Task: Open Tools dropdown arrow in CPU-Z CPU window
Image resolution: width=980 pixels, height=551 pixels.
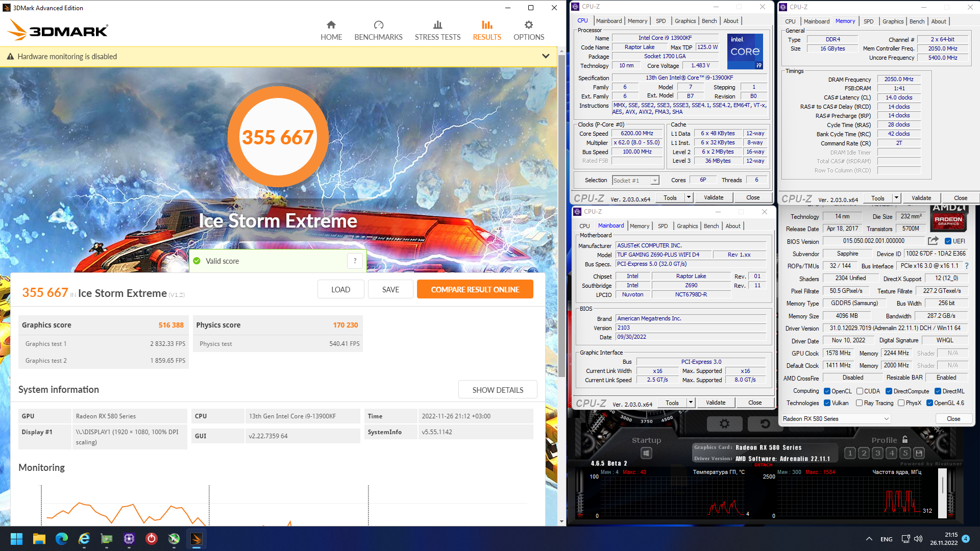Action: click(689, 197)
